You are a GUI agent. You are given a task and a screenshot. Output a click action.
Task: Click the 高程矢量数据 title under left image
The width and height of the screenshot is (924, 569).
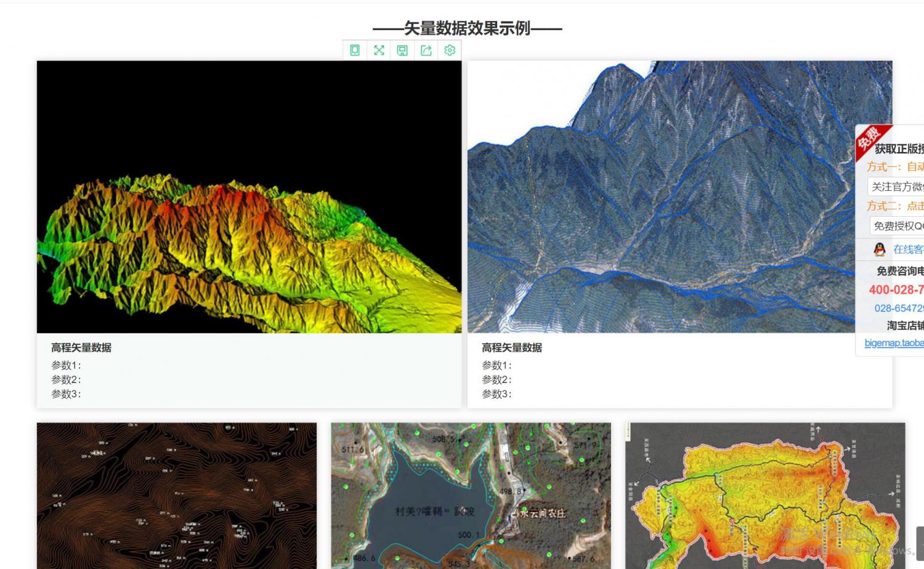tap(81, 348)
